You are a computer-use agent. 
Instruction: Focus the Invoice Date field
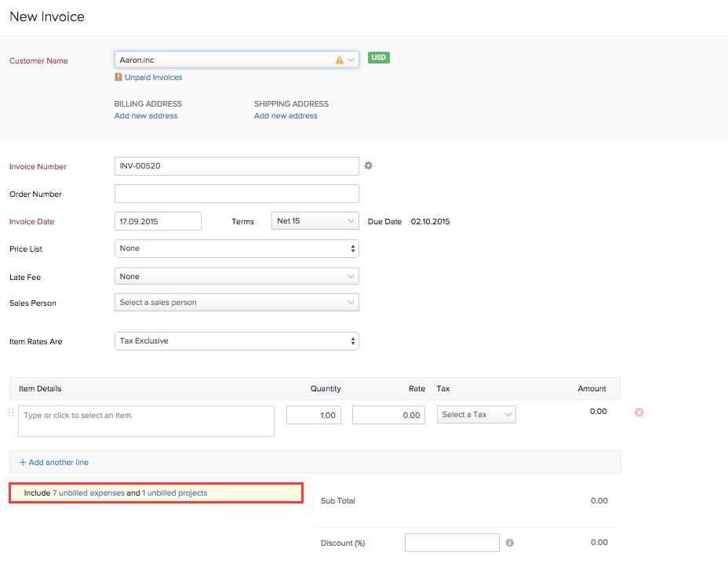[158, 221]
